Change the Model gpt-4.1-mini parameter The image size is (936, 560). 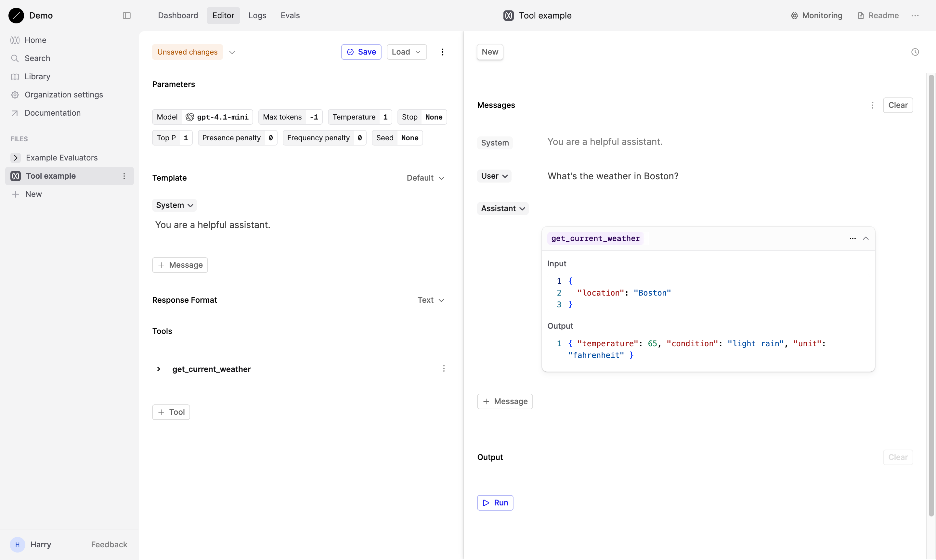pyautogui.click(x=202, y=117)
